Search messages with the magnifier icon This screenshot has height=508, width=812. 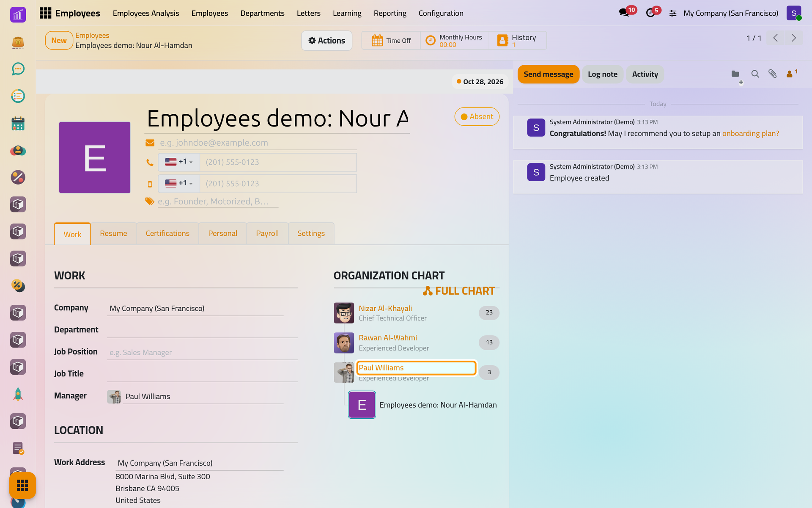point(755,74)
